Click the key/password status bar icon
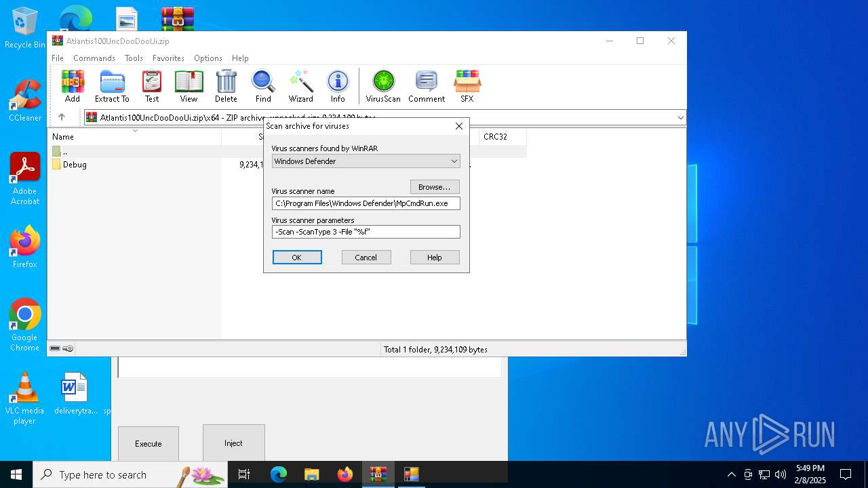The height and width of the screenshot is (488, 868). pyautogui.click(x=68, y=349)
